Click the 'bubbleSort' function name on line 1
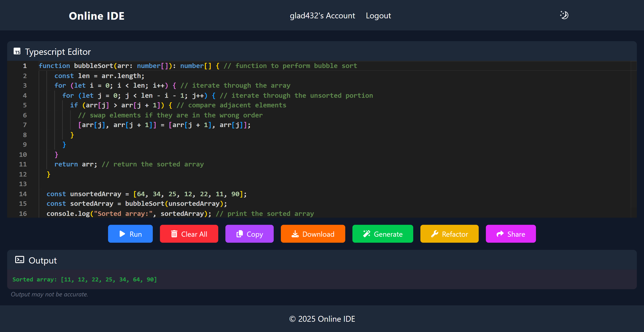This screenshot has height=332, width=644. [94, 66]
